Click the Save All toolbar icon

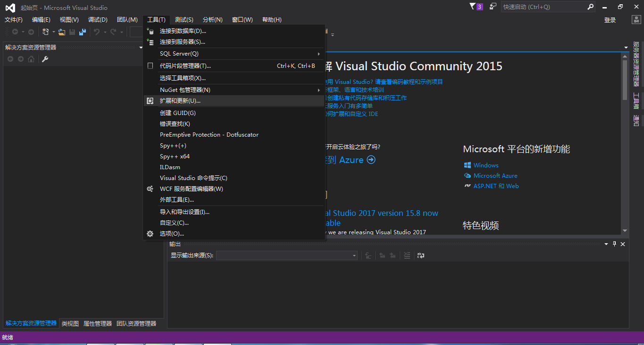click(83, 32)
